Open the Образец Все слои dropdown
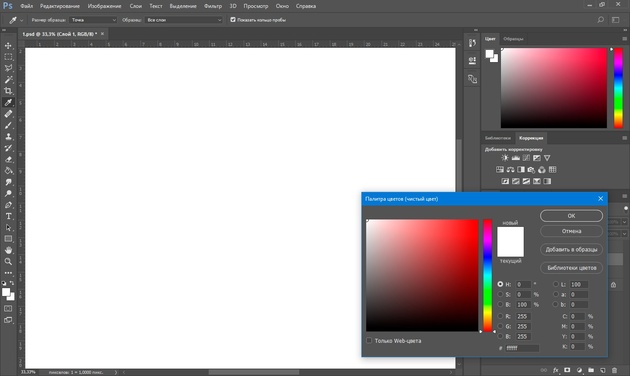Screen dimensions: 630x376 pyautogui.click(x=184, y=20)
